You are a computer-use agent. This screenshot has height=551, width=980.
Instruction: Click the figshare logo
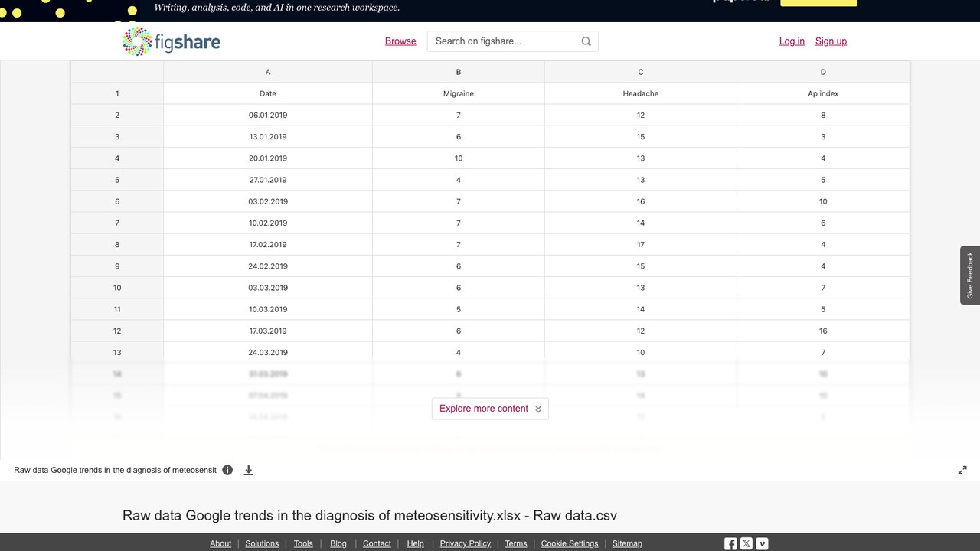(171, 41)
